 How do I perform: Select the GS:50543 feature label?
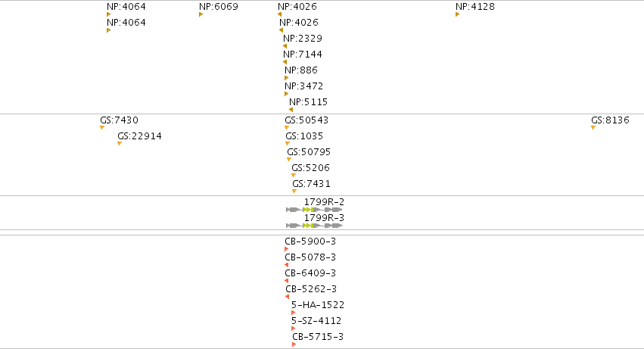coord(306,120)
